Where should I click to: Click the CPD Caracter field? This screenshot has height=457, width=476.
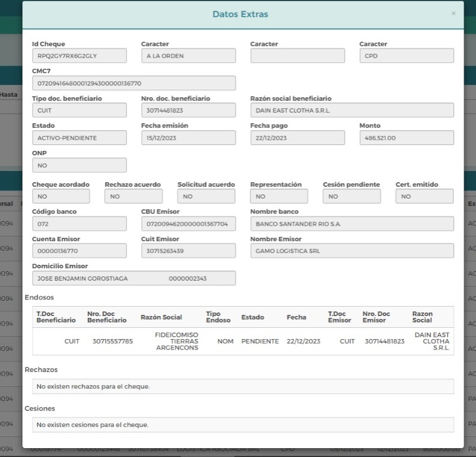(x=407, y=55)
